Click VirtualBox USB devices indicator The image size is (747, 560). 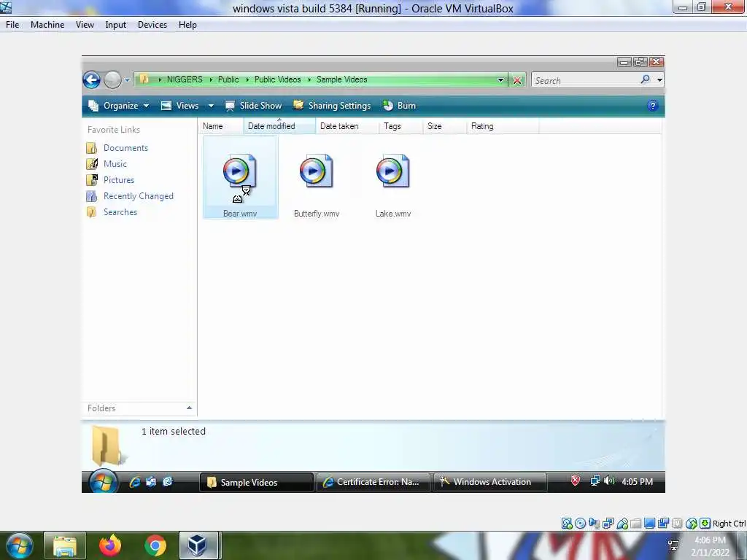click(622, 524)
